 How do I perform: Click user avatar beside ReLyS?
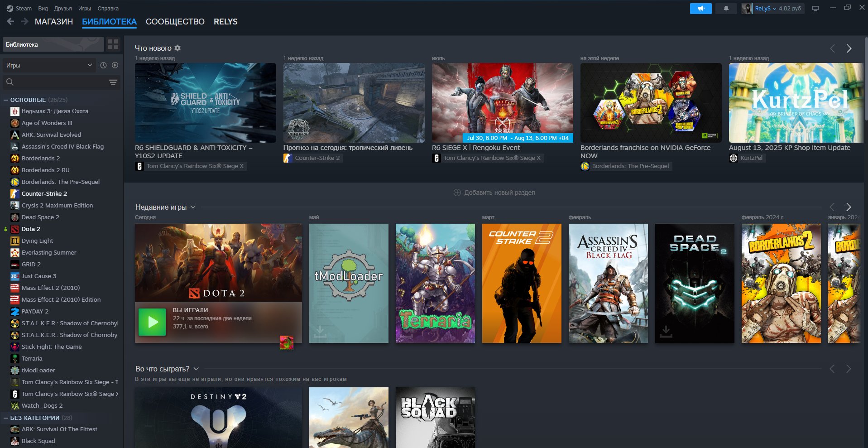(x=747, y=9)
